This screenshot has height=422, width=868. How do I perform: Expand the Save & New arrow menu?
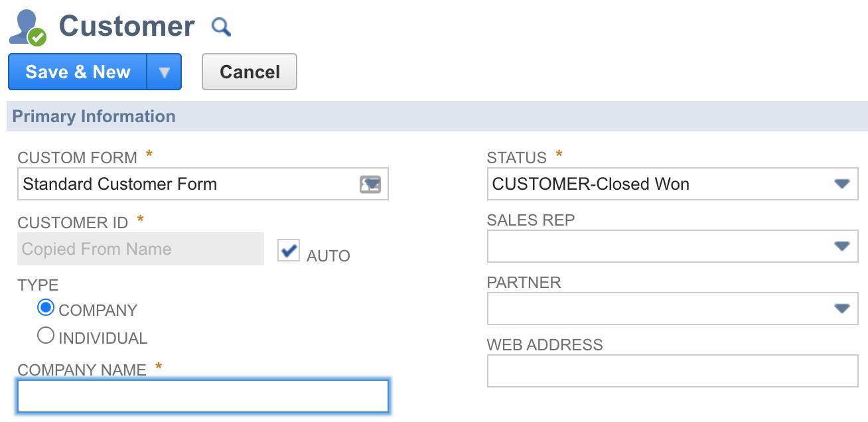(164, 72)
